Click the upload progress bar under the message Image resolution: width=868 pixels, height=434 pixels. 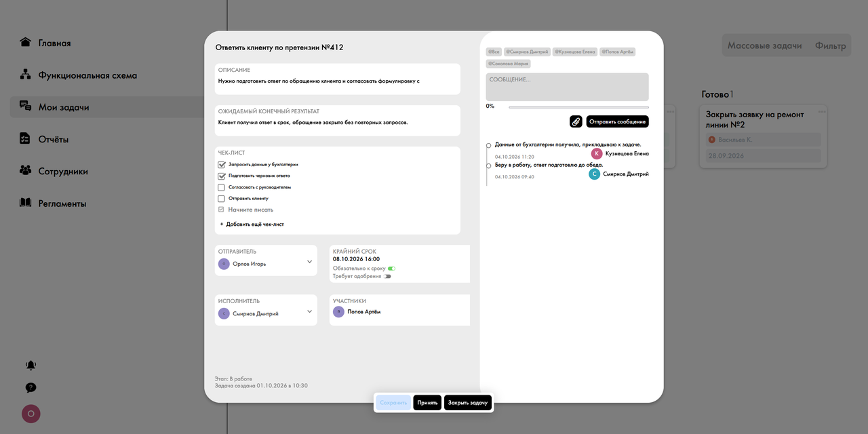click(x=578, y=107)
